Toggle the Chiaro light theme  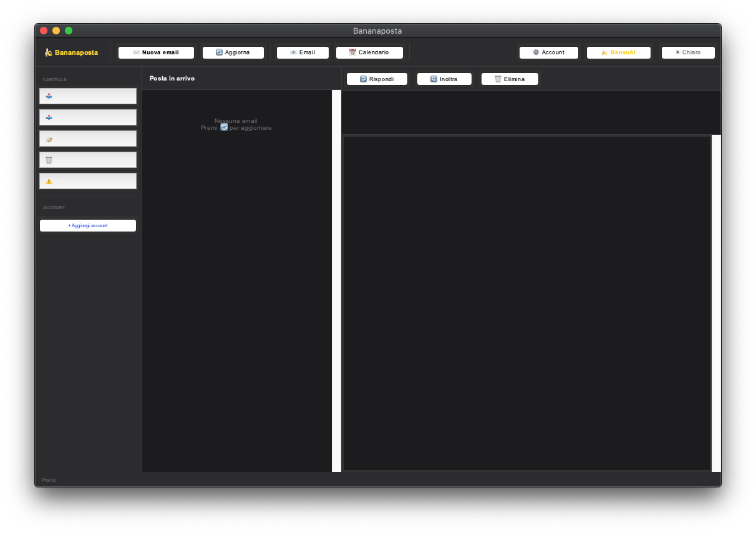[688, 52]
